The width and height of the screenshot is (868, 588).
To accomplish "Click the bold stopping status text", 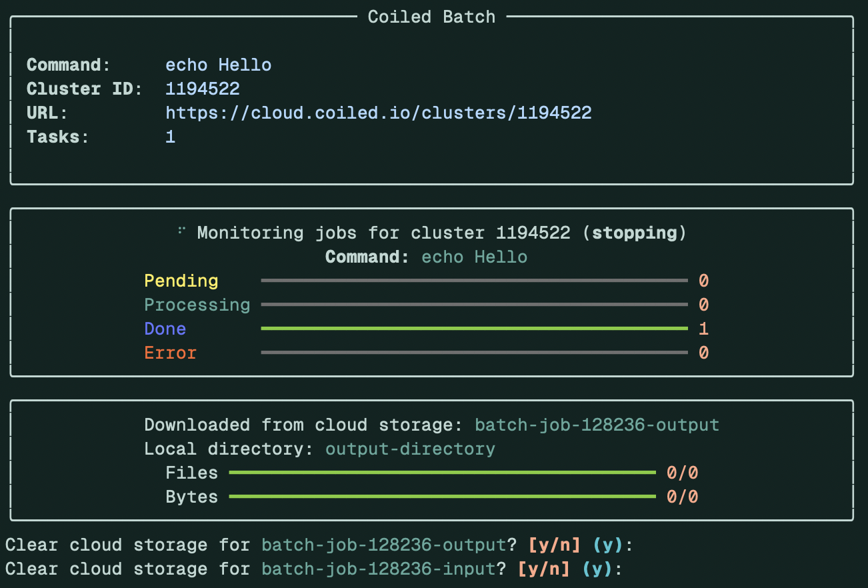I will (634, 233).
